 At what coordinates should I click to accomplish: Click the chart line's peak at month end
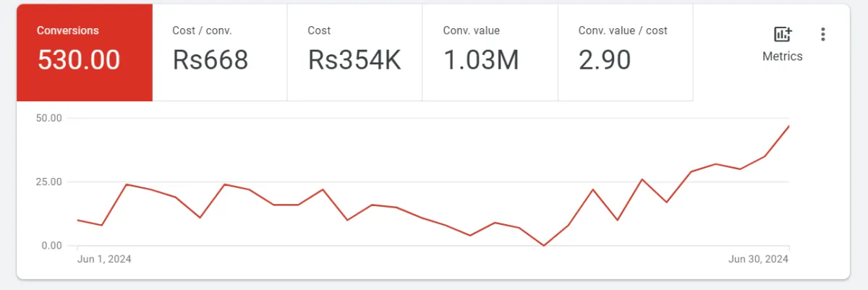click(788, 126)
